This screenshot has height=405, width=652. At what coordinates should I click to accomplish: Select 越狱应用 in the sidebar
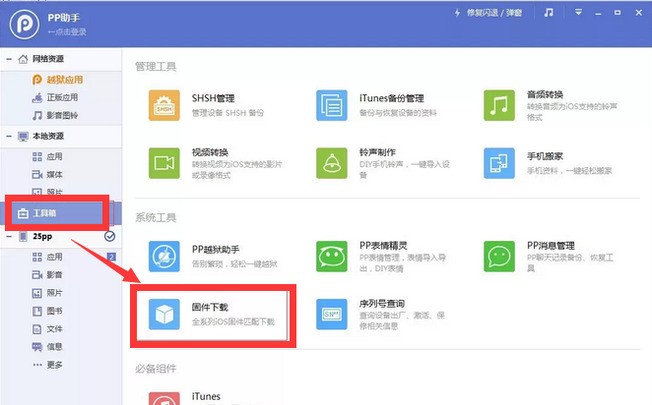pos(57,79)
